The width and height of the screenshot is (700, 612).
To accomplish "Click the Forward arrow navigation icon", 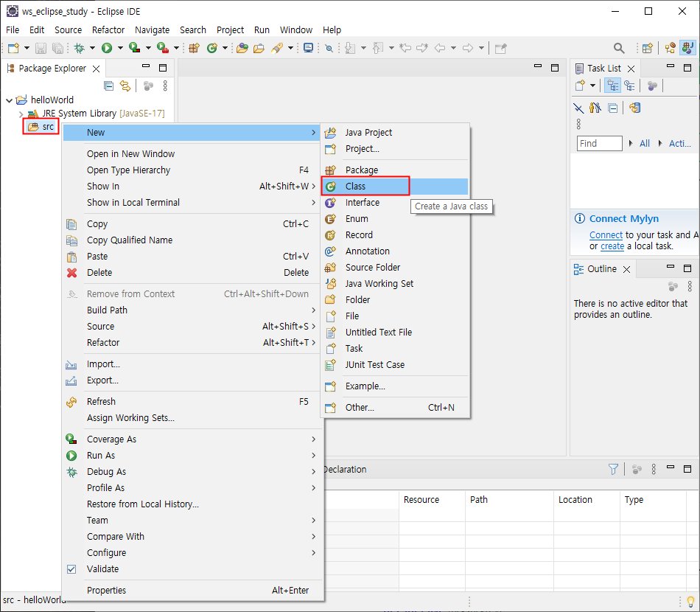I will (x=467, y=48).
